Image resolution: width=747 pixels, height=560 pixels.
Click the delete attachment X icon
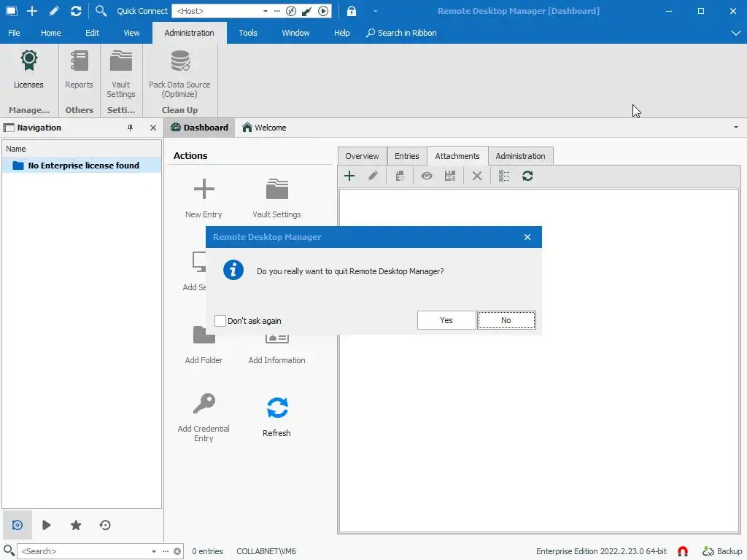tap(477, 176)
